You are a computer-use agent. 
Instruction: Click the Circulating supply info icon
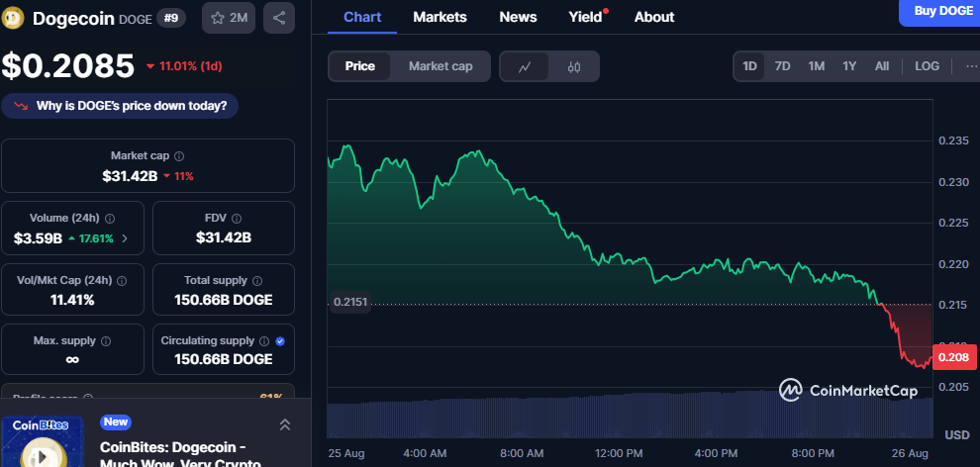[x=264, y=341]
